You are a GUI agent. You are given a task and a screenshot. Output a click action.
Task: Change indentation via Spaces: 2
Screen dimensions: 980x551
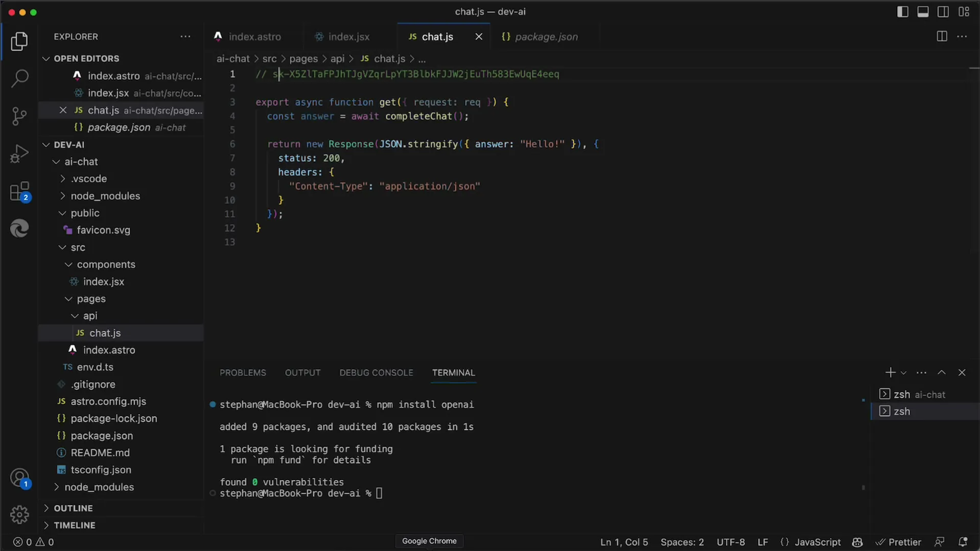click(682, 542)
